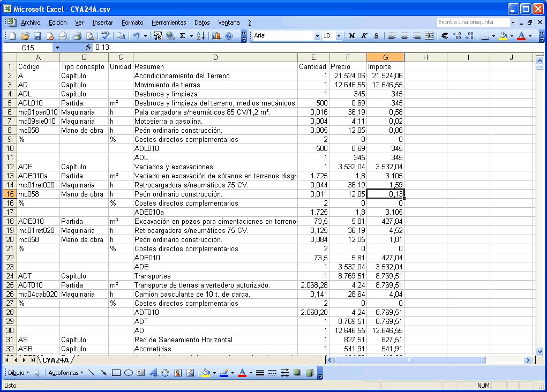Toggle underline formatting (S)

[x=376, y=35]
